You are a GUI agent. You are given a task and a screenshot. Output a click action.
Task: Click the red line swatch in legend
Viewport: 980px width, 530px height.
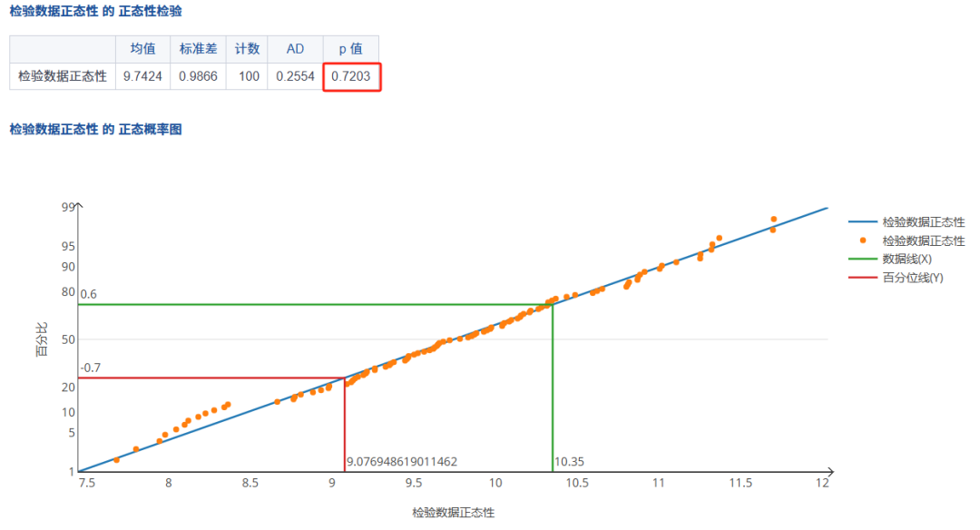tap(861, 278)
